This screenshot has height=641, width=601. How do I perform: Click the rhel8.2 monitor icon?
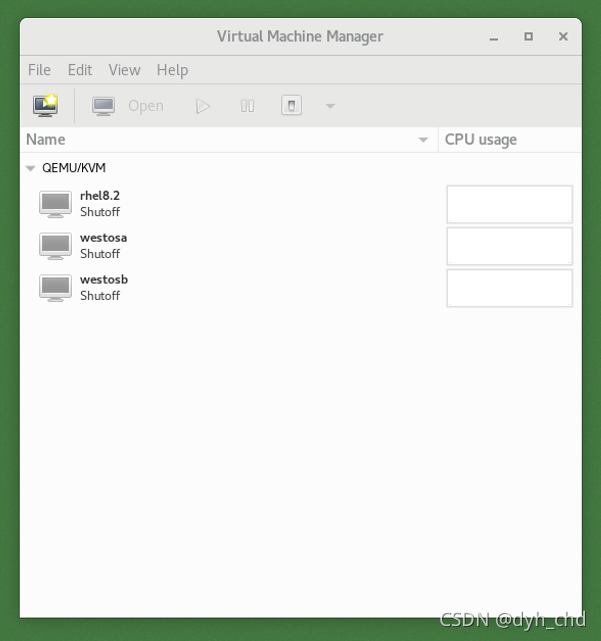pyautogui.click(x=56, y=204)
